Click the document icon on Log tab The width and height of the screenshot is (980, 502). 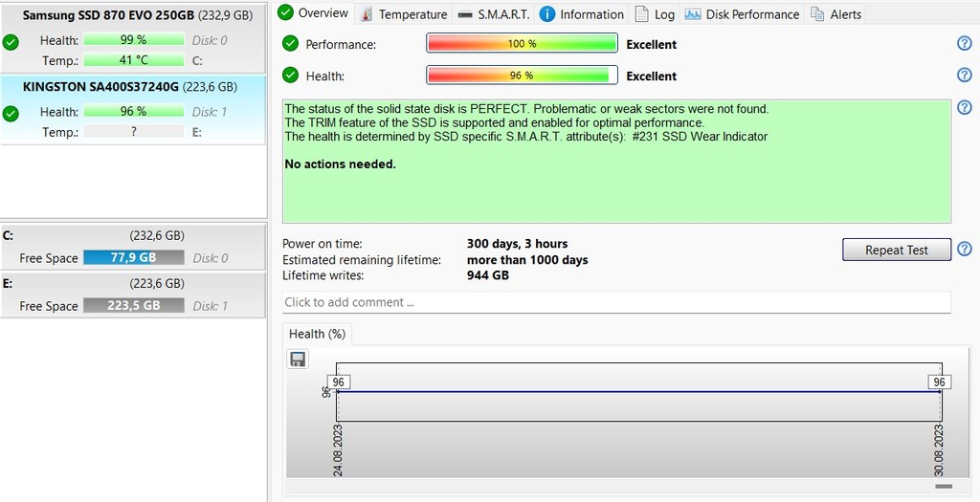(x=641, y=13)
